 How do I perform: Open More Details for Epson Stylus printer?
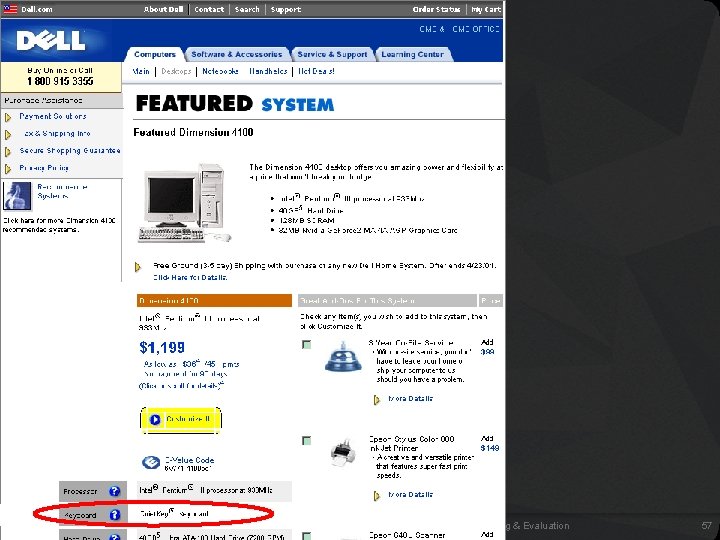pyautogui.click(x=411, y=495)
